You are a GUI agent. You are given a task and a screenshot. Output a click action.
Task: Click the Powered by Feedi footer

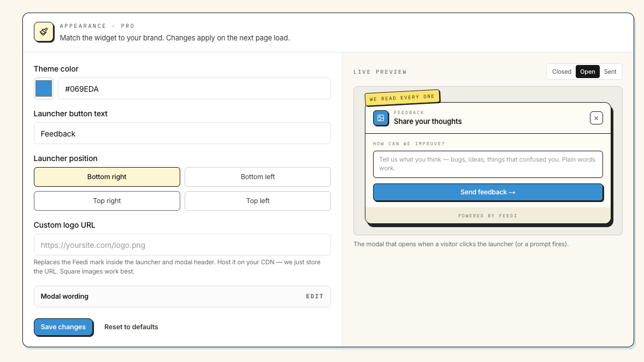click(x=488, y=216)
